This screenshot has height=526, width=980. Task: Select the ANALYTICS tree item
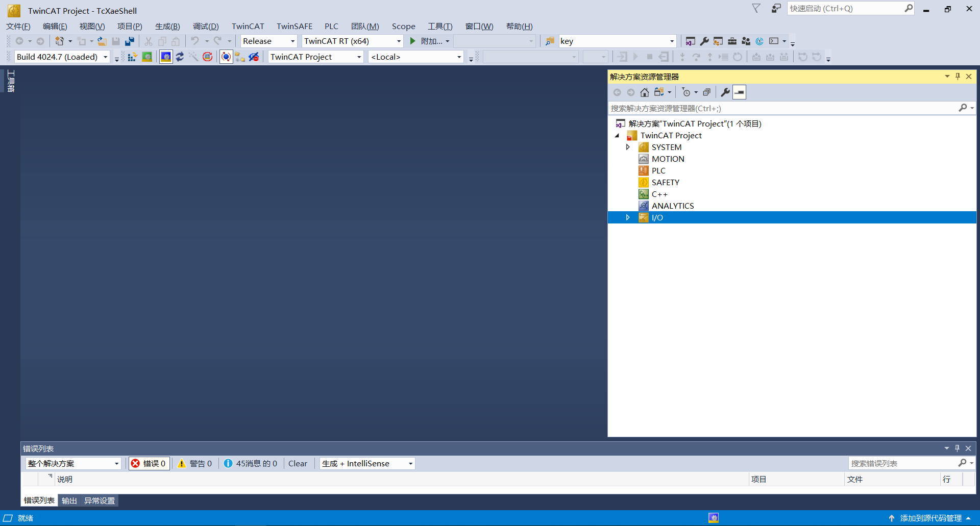coord(673,206)
